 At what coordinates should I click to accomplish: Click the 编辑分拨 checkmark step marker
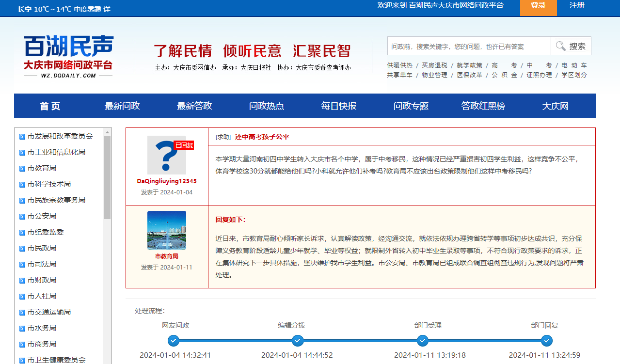[297, 341]
